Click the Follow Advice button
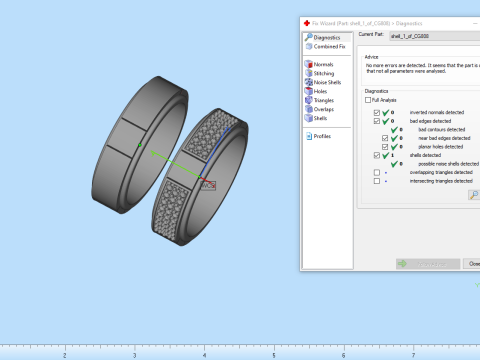Viewport: 480px width, 360px height. 428,264
